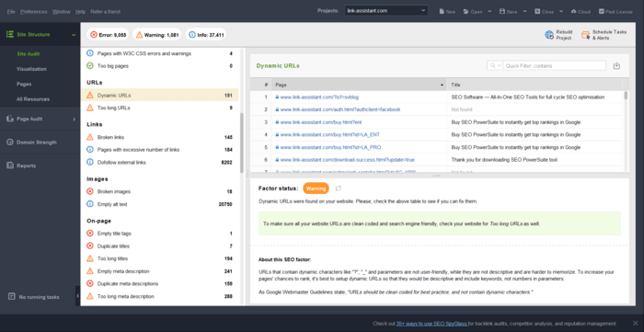Viewport: 644px width, 332px height.
Task: Click the Rebuild Project icon
Action: 549,35
